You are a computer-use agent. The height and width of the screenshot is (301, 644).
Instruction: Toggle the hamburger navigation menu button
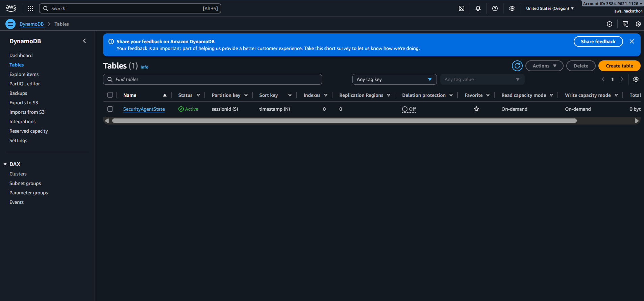[10, 24]
